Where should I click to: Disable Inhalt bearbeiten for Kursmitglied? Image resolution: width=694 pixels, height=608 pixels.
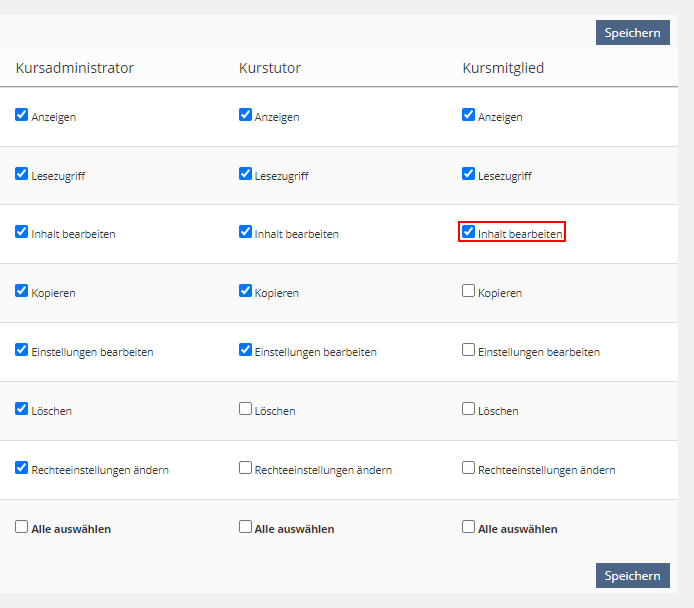click(468, 232)
